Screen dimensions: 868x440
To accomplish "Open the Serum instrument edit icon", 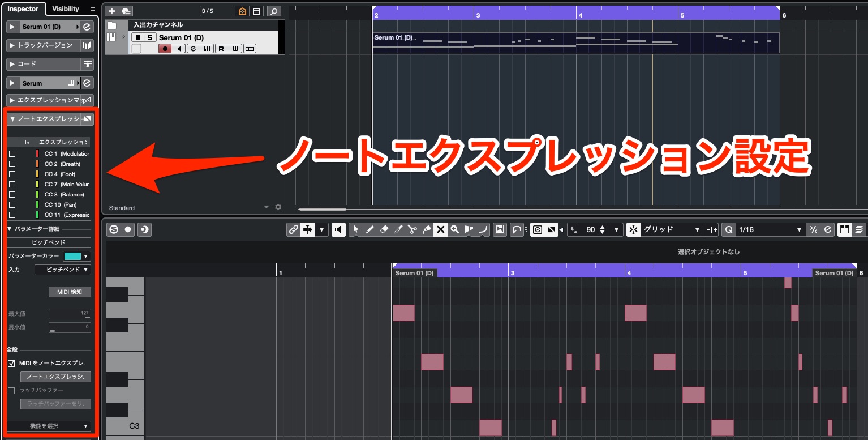I will tap(87, 83).
